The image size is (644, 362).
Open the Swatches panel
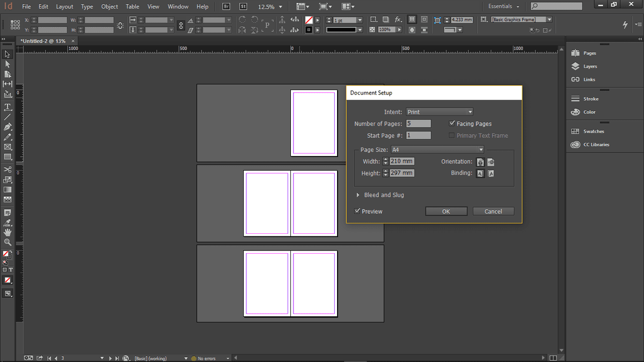coord(594,131)
